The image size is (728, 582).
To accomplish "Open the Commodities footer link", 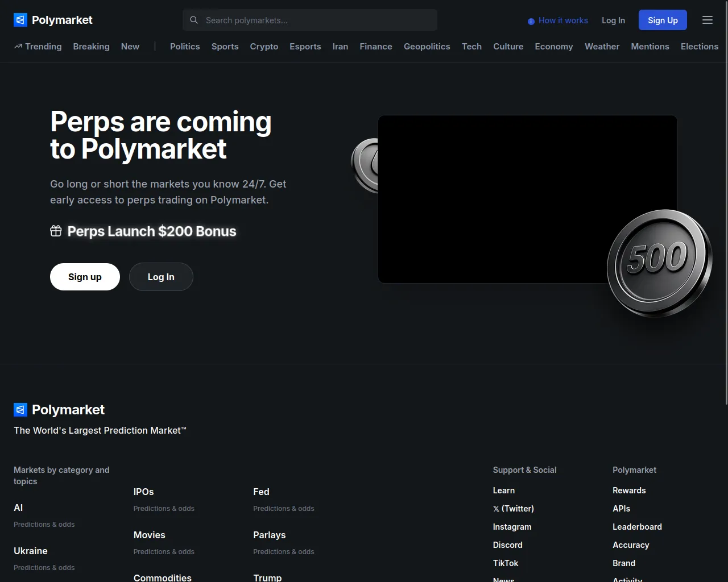I will [x=163, y=577].
